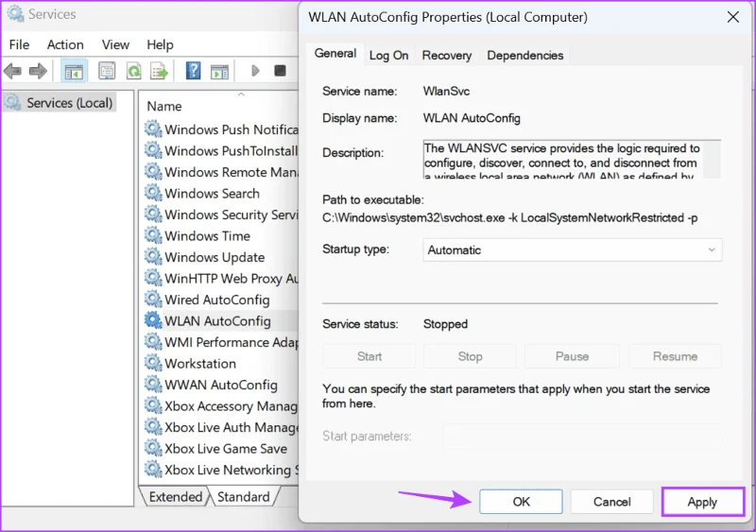This screenshot has height=532, width=756.
Task: Click the Back arrow toolbar icon
Action: 12,72
